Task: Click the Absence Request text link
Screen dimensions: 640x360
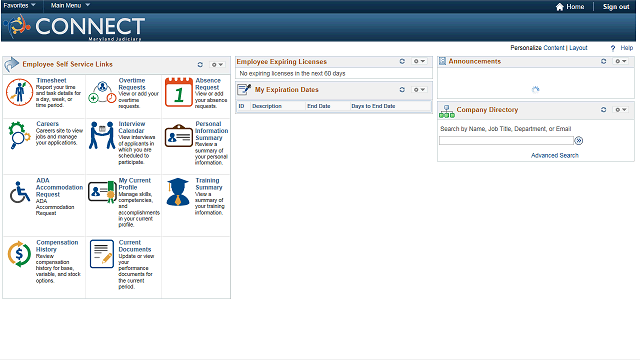Action: click(208, 84)
